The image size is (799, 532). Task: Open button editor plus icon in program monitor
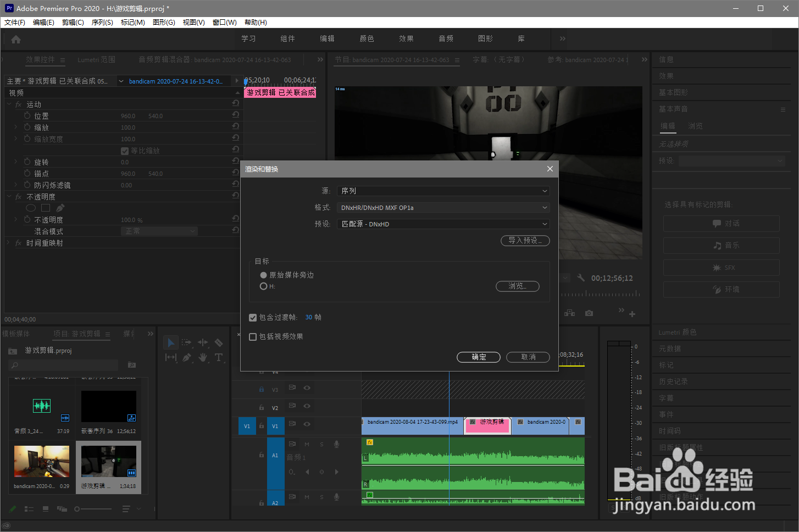tap(632, 314)
